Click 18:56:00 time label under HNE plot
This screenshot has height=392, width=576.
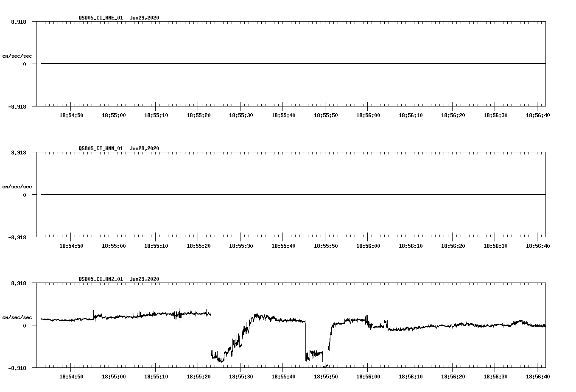[x=368, y=115]
